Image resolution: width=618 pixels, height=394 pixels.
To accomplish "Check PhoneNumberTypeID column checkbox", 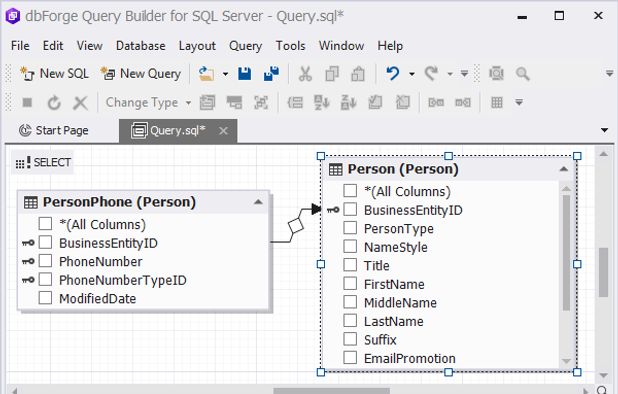I will coord(45,279).
